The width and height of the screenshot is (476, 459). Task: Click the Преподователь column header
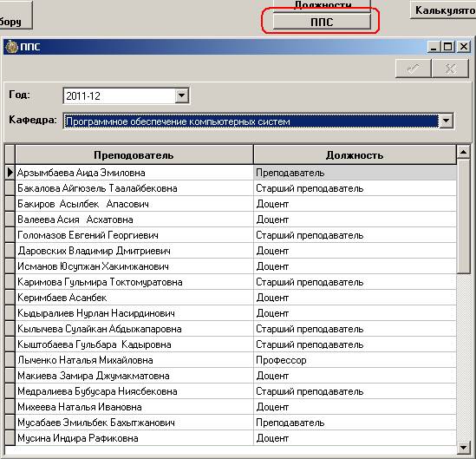tap(134, 155)
